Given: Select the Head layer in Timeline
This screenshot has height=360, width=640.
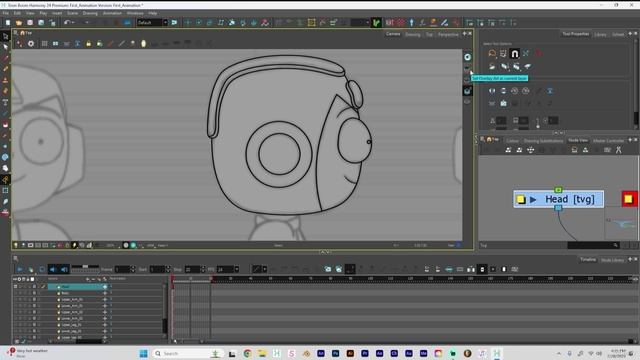Looking at the screenshot, I should (x=78, y=287).
